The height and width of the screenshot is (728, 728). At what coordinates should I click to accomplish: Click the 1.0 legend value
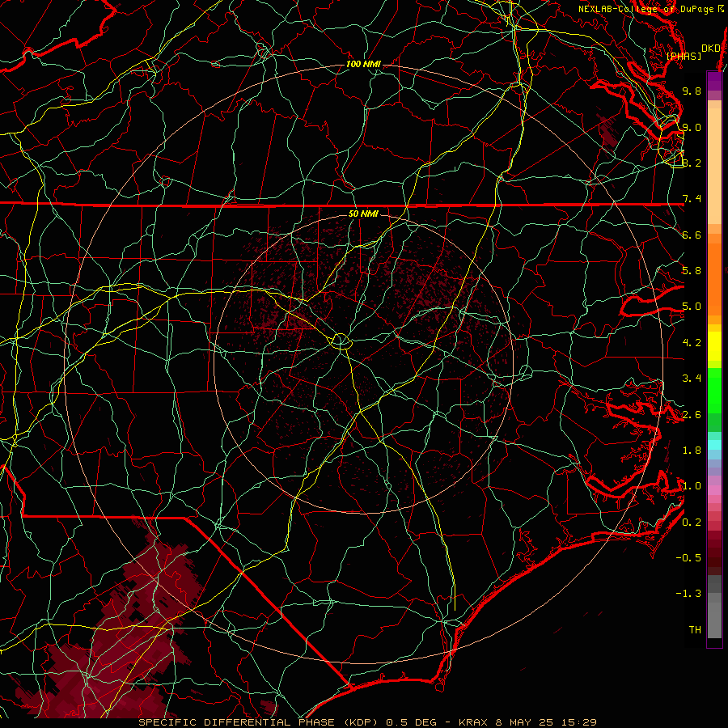(x=692, y=486)
